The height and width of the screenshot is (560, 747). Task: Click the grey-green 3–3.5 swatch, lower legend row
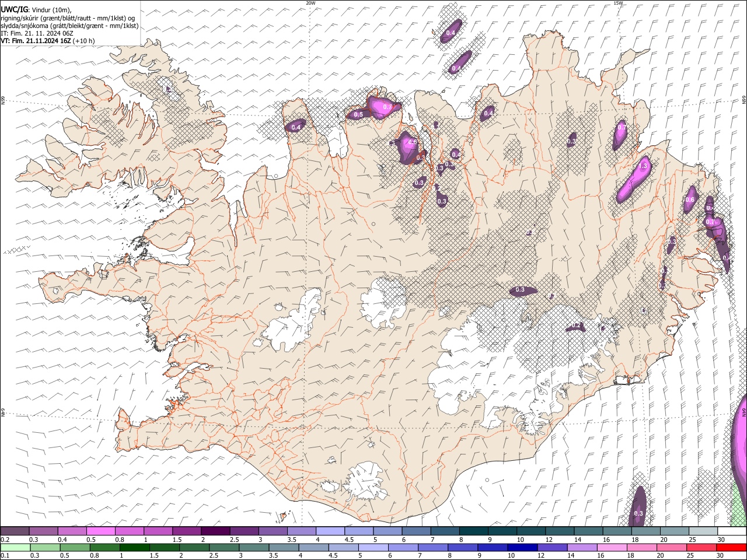tap(254, 548)
